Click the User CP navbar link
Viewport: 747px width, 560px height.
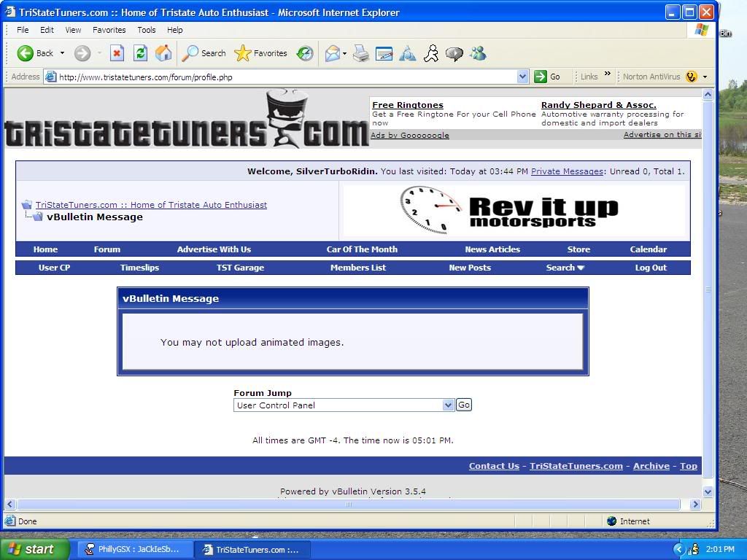coord(54,268)
